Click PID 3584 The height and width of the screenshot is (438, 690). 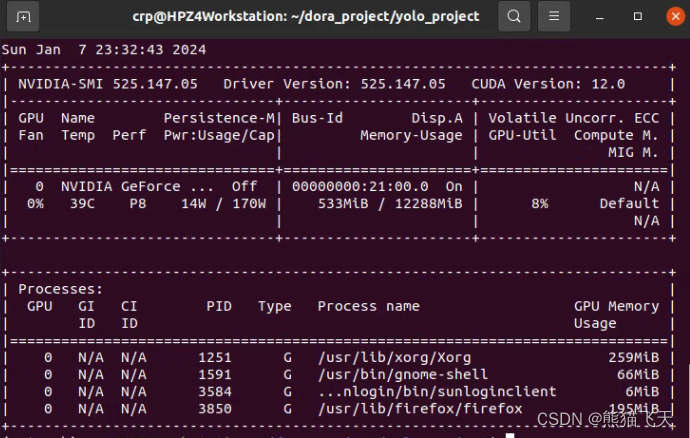[215, 392]
